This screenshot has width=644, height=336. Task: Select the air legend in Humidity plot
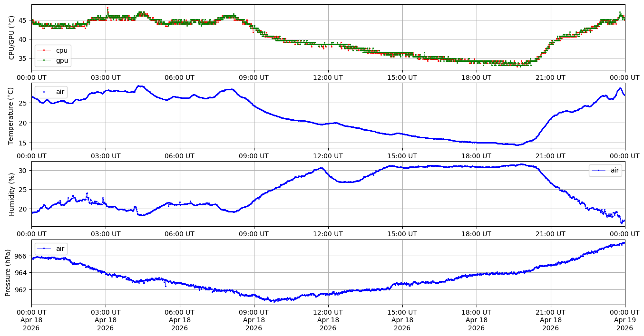pos(605,171)
